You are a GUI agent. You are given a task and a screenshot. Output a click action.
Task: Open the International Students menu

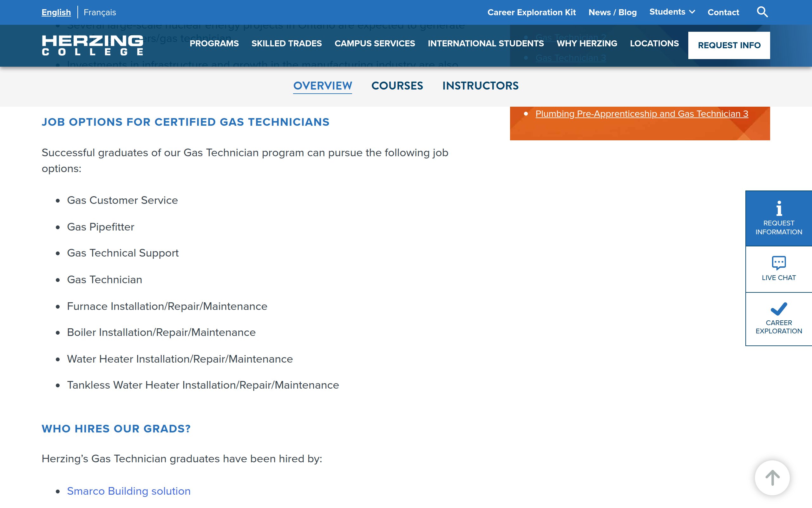486,43
